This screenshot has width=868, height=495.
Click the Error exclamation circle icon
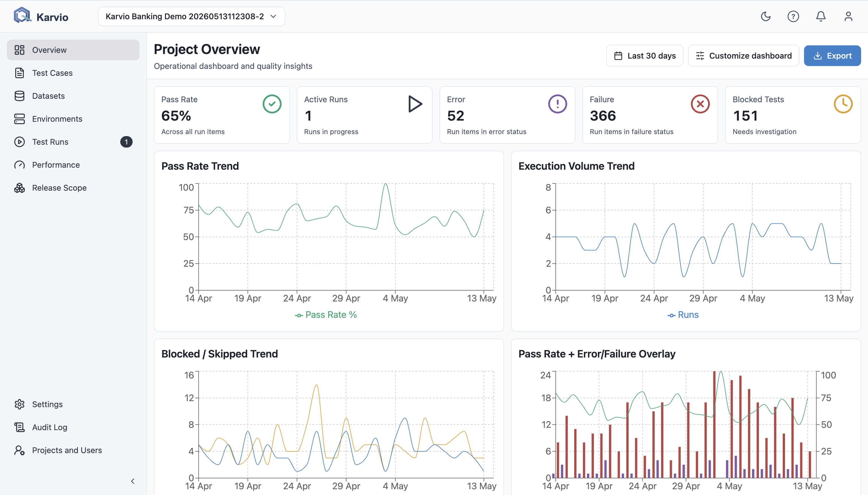click(557, 104)
